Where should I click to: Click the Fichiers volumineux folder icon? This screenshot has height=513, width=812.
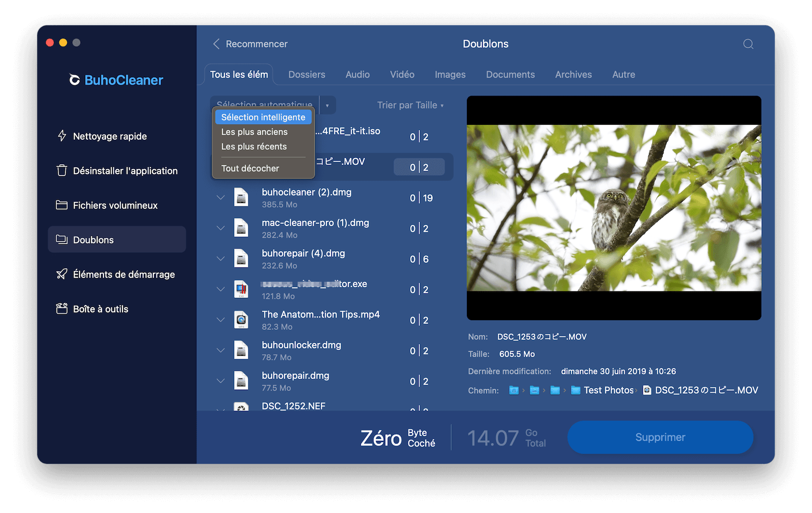pyautogui.click(x=62, y=205)
